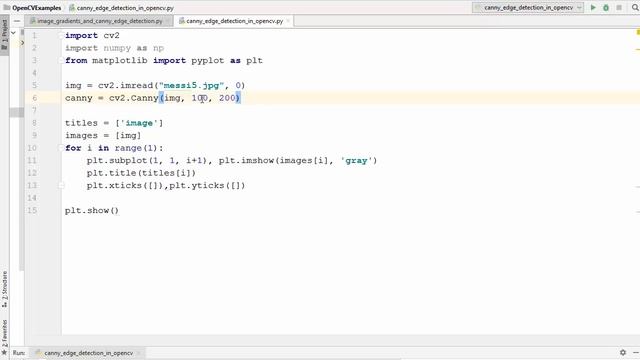Click 'plt.subplot' on line 11

(117, 160)
